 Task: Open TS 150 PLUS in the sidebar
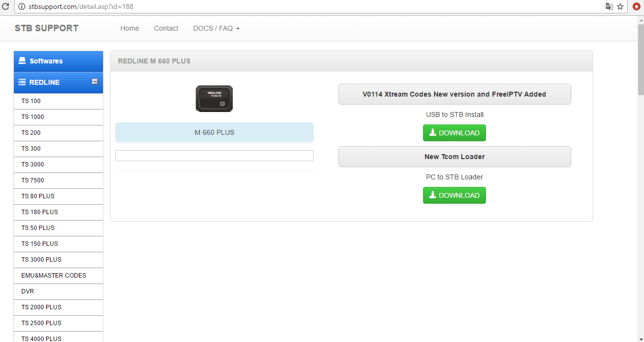(x=58, y=244)
